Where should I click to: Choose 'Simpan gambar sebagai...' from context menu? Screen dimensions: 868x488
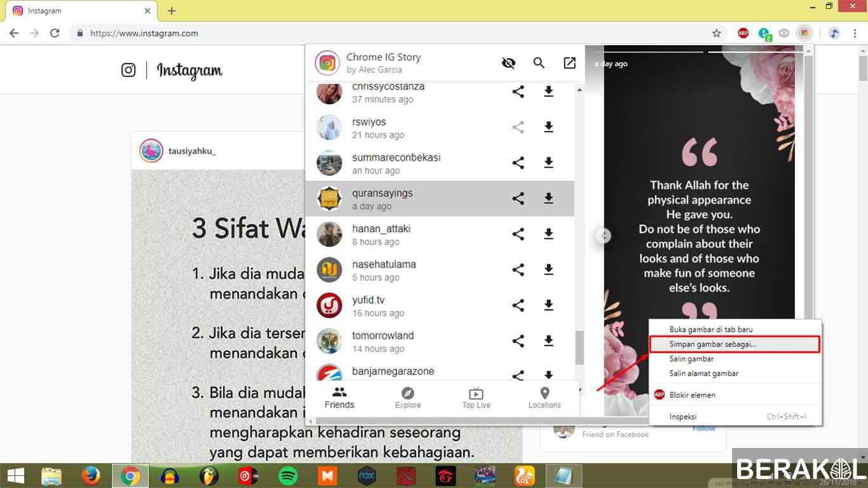click(735, 344)
